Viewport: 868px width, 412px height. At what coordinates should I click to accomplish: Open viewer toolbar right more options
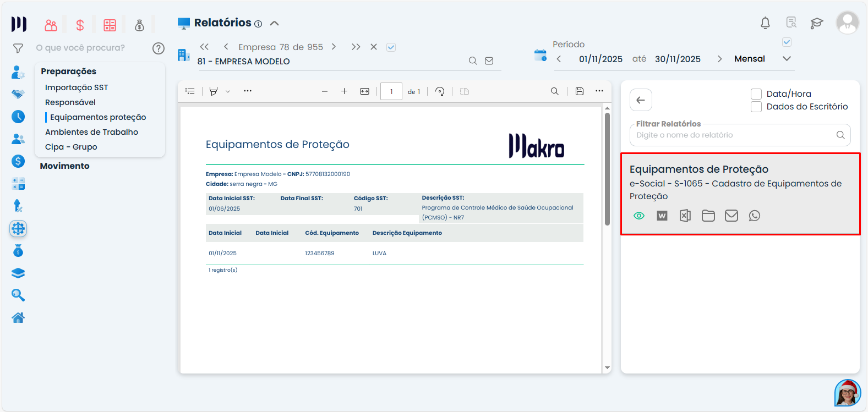pos(599,91)
